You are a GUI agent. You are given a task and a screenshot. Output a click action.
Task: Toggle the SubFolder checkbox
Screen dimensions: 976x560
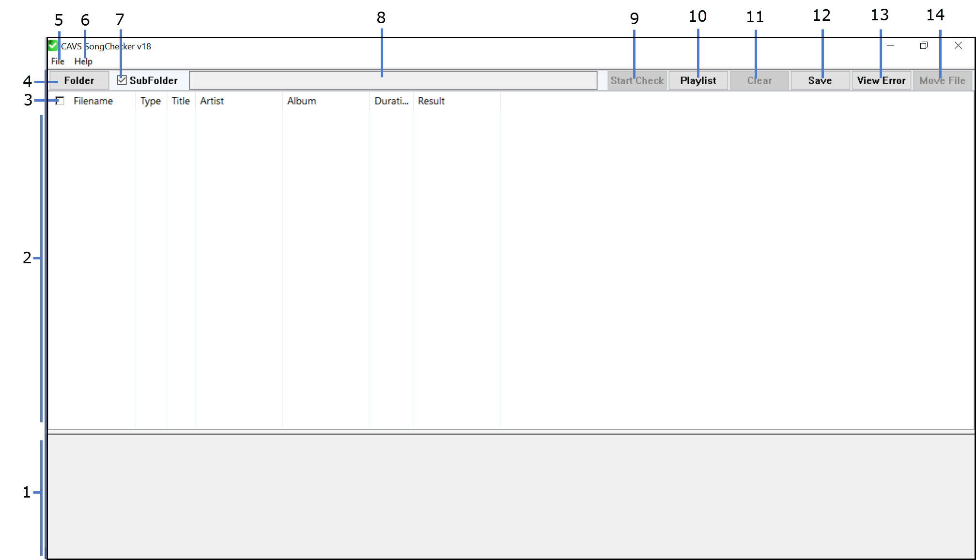pyautogui.click(x=122, y=80)
